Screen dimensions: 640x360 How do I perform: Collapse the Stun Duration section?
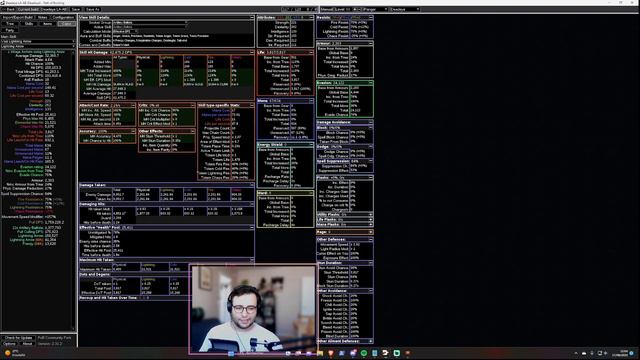(x=371, y=263)
